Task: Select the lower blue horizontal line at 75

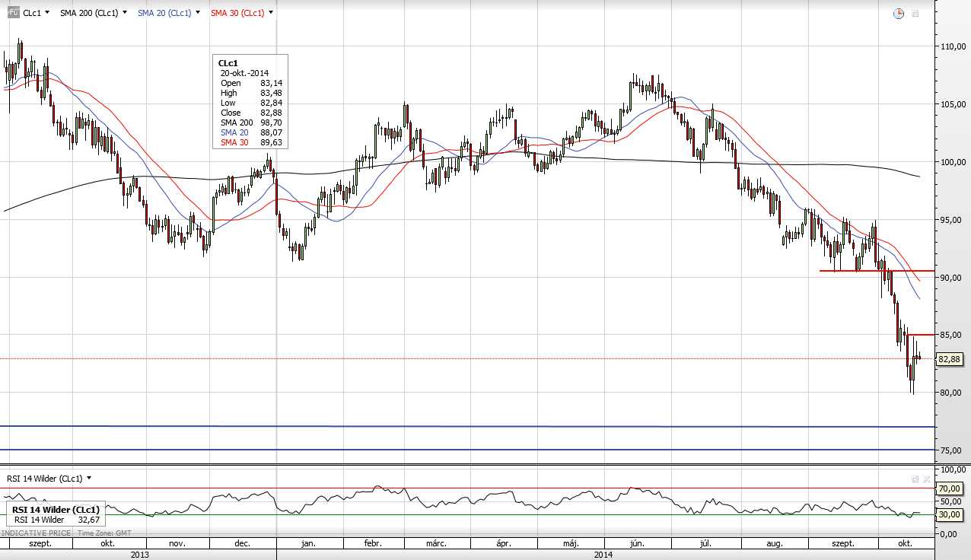Action: coord(467,450)
